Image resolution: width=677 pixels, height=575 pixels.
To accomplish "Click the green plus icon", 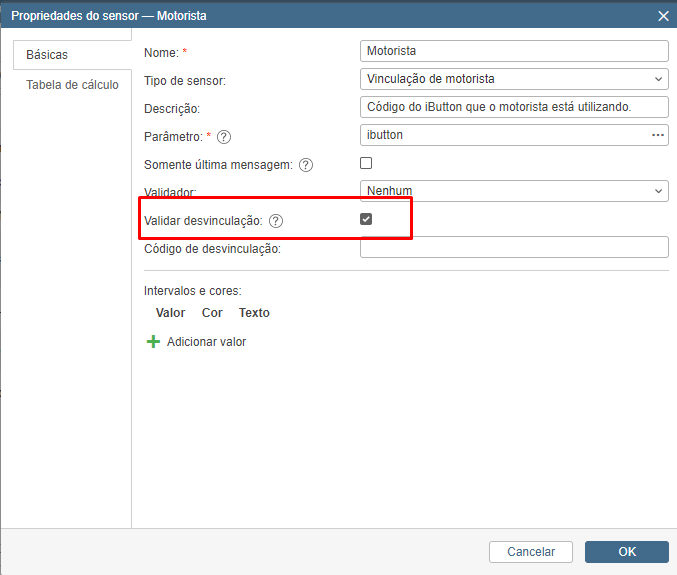I will pyautogui.click(x=153, y=342).
